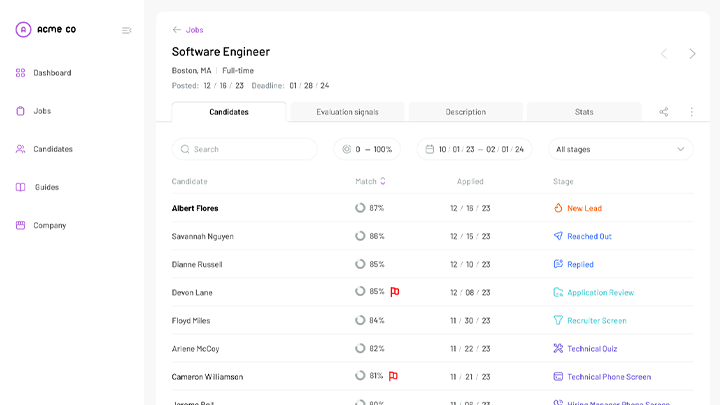Open Albert Flores candidate profile

[x=195, y=208]
